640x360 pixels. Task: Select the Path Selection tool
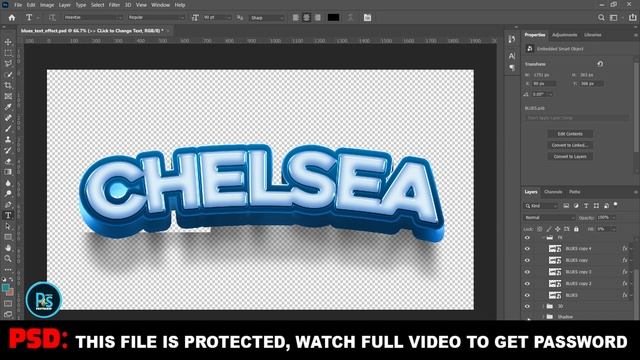point(8,226)
